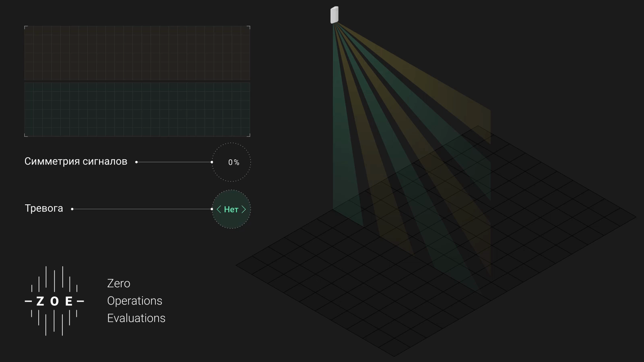
Task: Click the graph's bottom-right corner bracket
Action: coord(249,136)
